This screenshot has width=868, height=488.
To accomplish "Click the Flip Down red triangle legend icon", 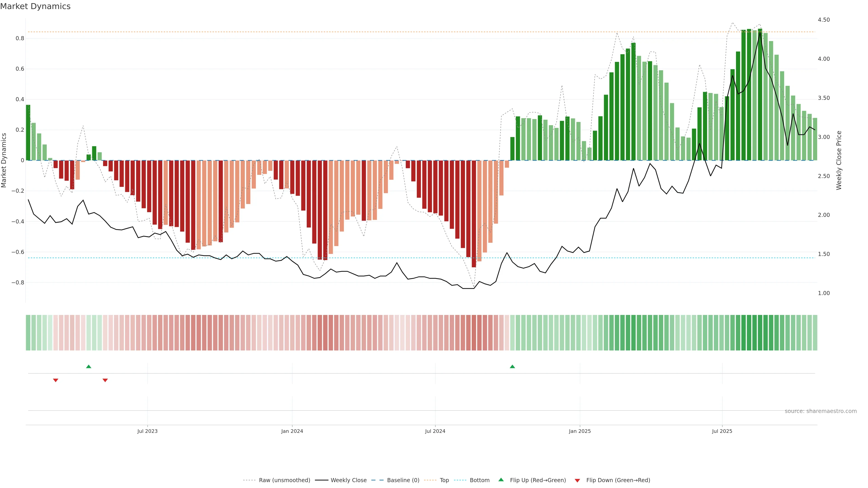I will coord(577,480).
